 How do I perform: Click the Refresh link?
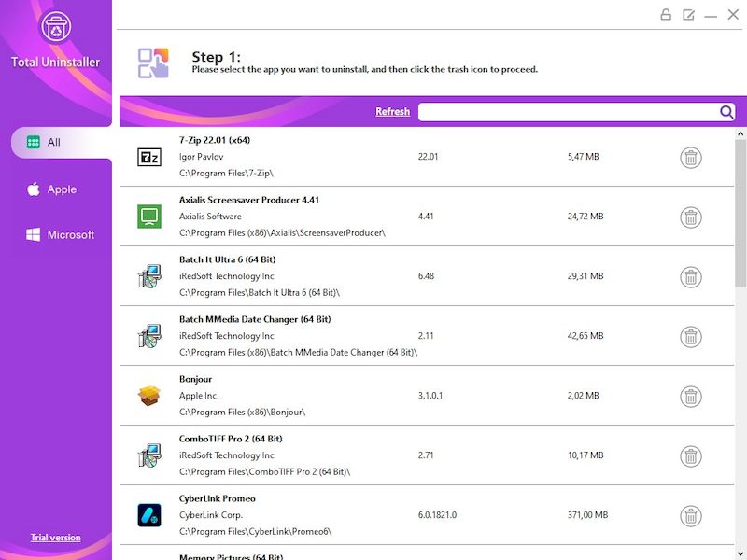[x=392, y=111]
